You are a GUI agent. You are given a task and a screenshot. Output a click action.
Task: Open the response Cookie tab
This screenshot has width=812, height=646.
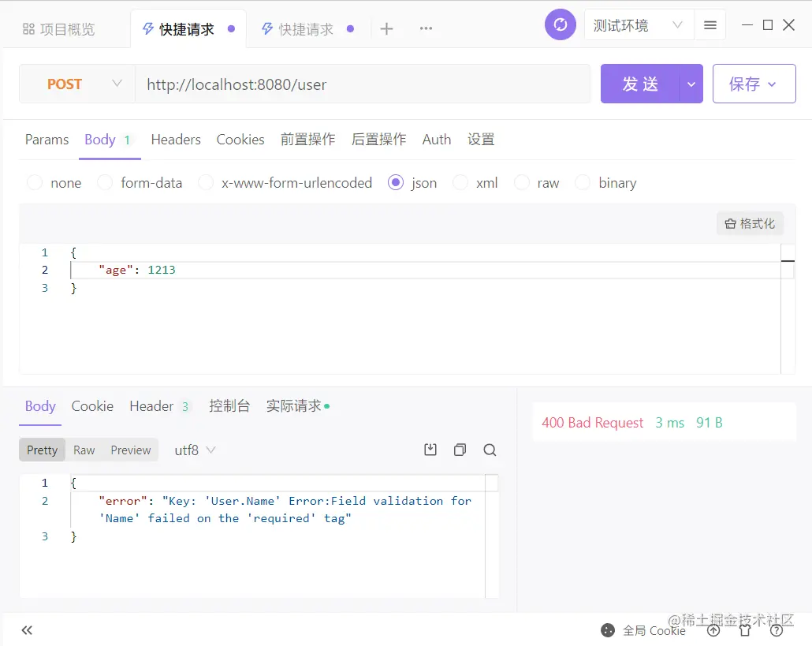pos(92,406)
